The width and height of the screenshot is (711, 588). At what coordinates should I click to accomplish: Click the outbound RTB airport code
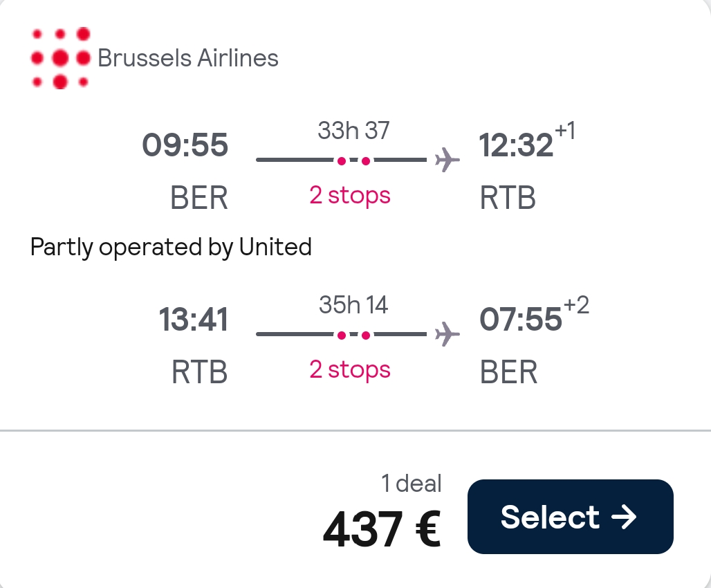coord(508,198)
